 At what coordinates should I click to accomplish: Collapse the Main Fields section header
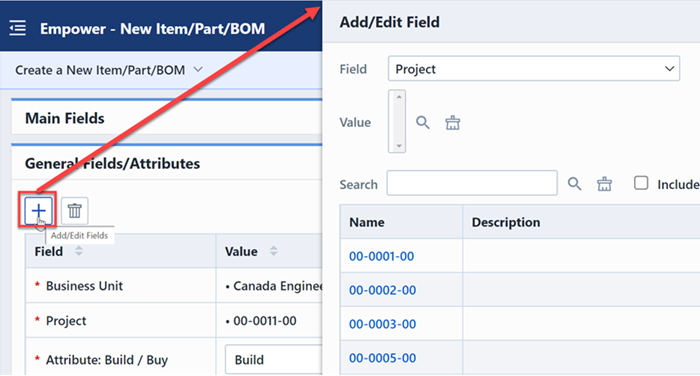167,117
